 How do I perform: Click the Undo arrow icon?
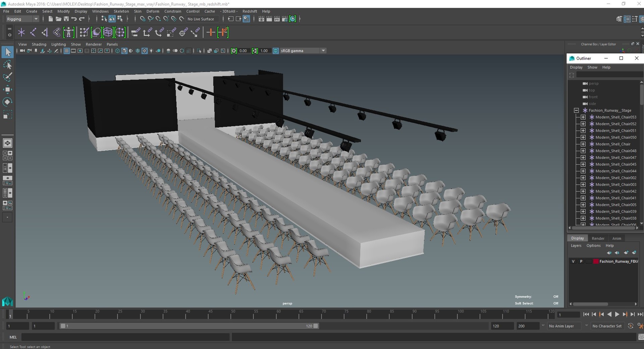point(74,19)
